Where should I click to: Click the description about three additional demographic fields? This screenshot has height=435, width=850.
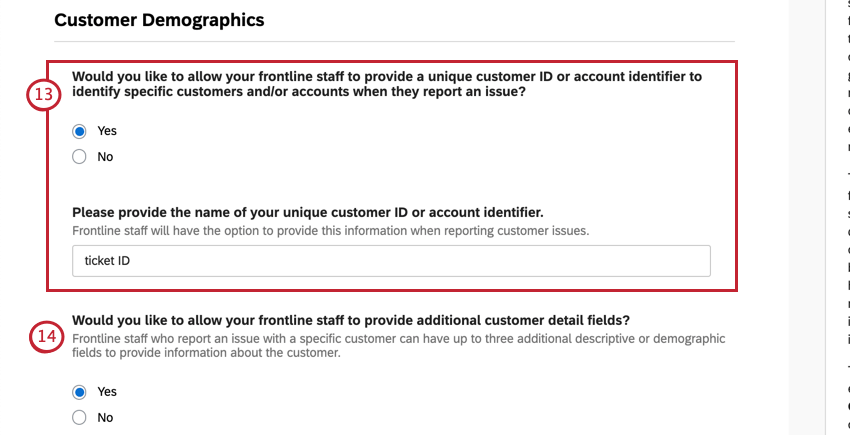pyautogui.click(x=398, y=346)
